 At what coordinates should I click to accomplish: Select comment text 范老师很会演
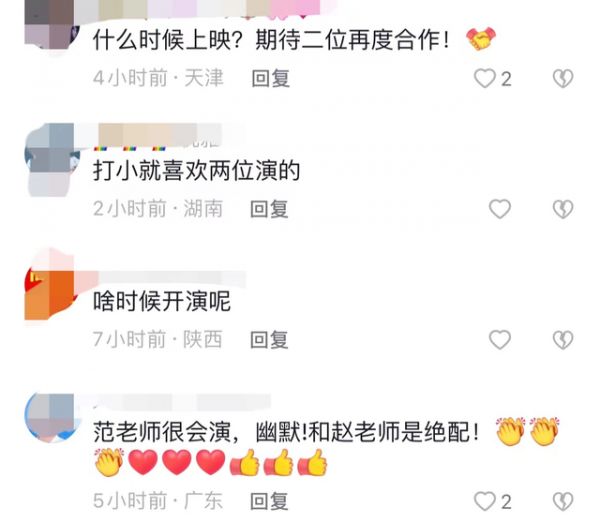(162, 432)
